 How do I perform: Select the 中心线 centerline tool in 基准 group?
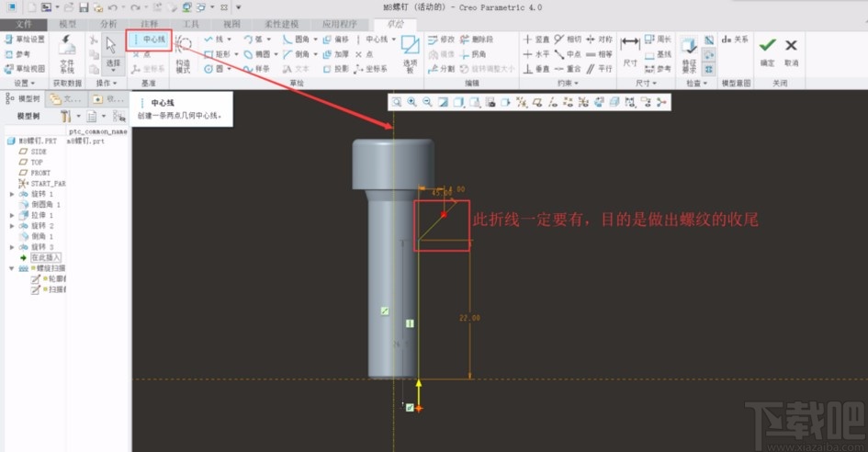coord(149,40)
